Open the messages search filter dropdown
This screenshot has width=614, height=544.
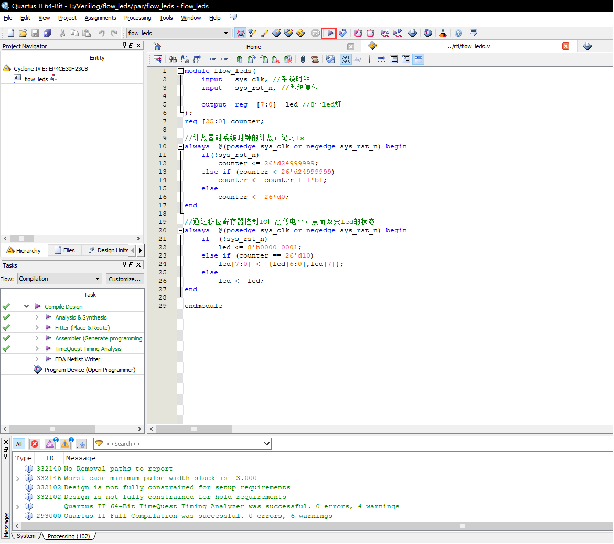(x=267, y=444)
